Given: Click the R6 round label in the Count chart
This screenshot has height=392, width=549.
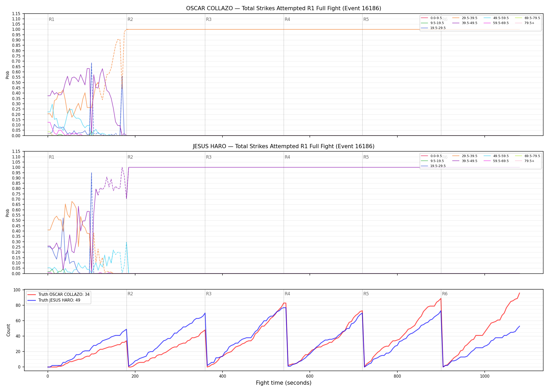Looking at the screenshot, I should point(445,294).
